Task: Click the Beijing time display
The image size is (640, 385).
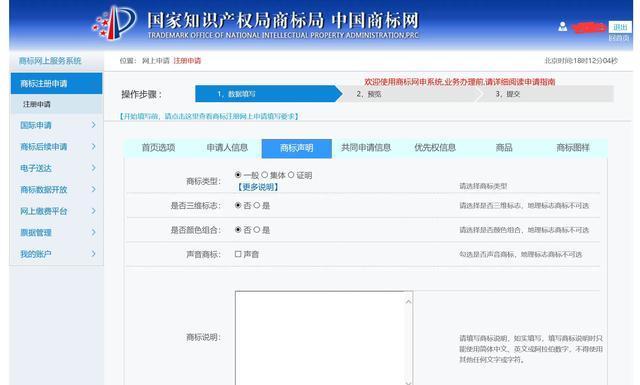Action: (x=581, y=61)
